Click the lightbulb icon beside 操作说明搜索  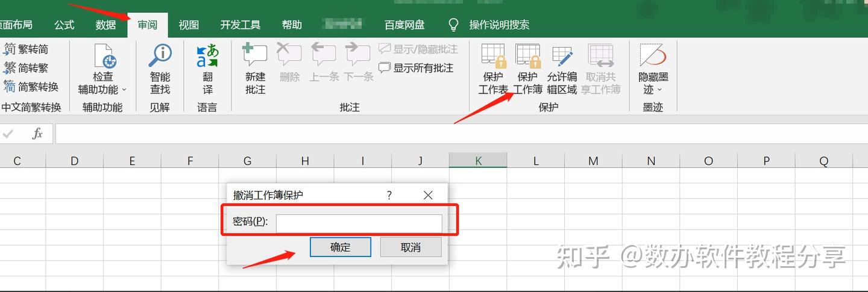(x=454, y=25)
